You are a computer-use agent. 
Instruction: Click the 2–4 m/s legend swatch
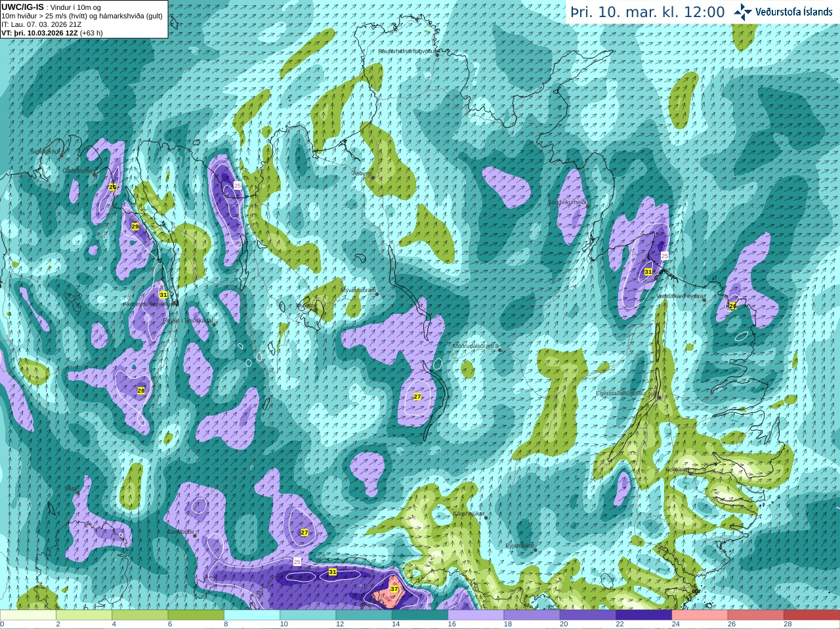pyautogui.click(x=84, y=615)
